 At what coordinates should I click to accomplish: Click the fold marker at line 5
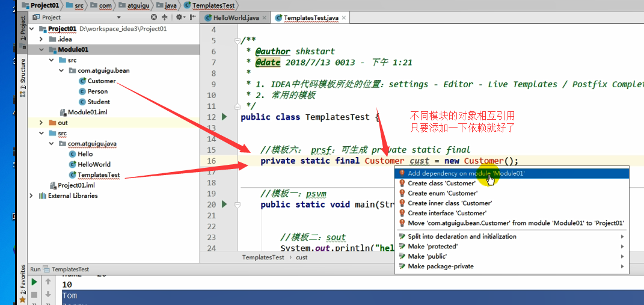click(236, 40)
